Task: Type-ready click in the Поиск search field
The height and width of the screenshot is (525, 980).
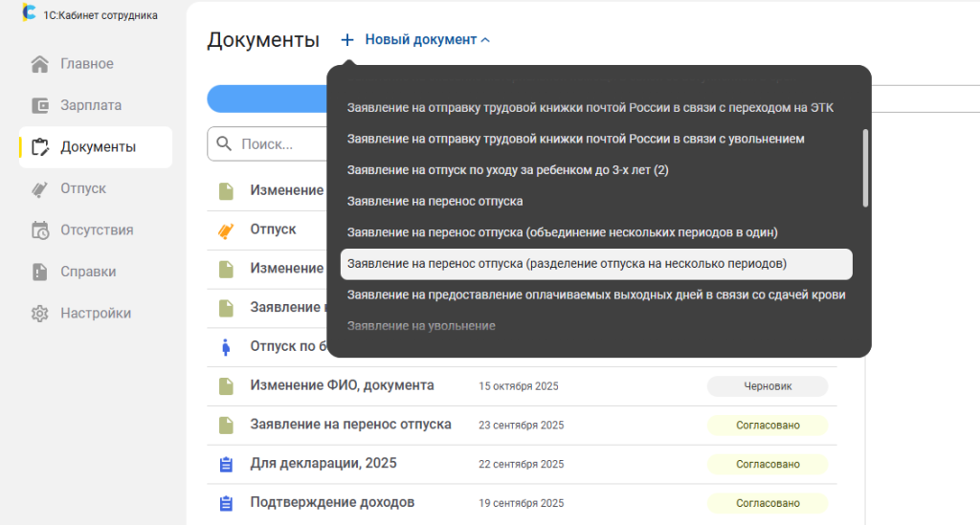Action: pos(278,143)
